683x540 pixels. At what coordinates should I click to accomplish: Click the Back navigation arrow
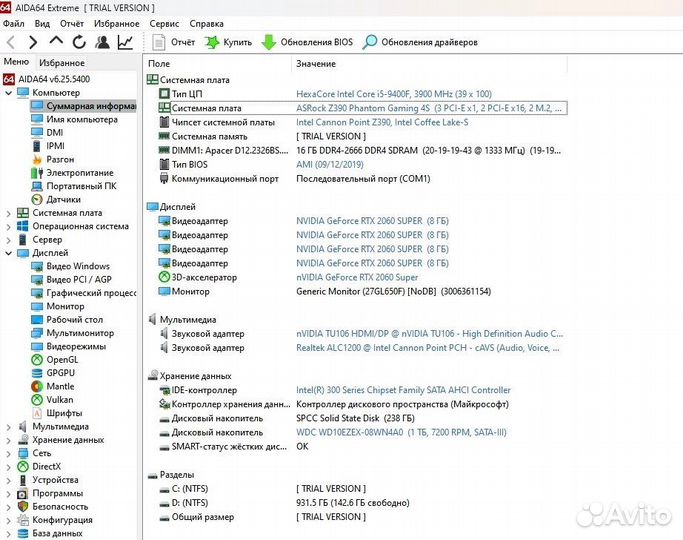pos(11,42)
